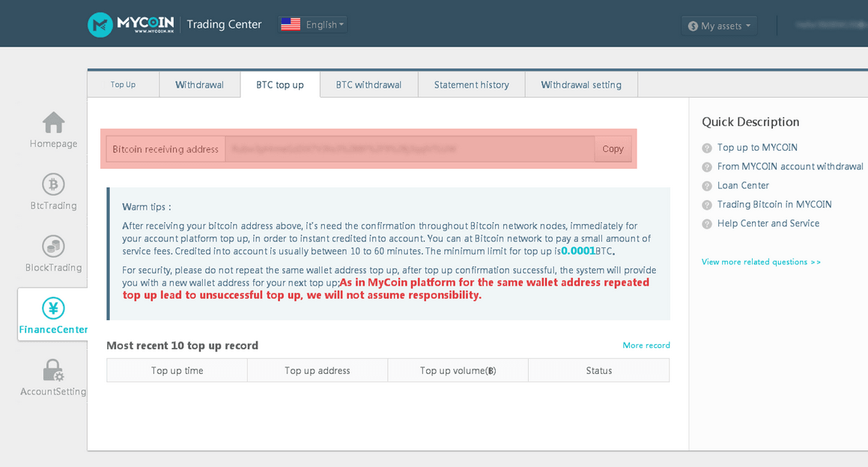This screenshot has height=467, width=868.
Task: Click the Top up address column header
Action: tap(318, 370)
